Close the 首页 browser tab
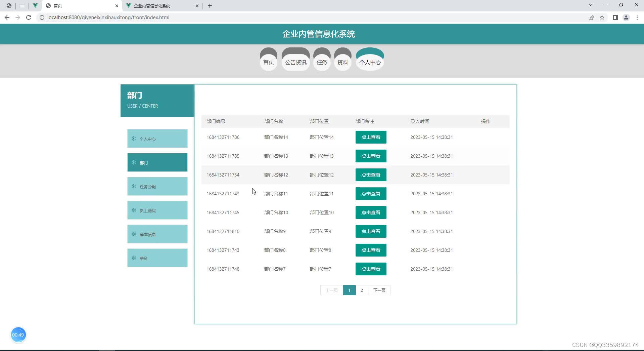The width and height of the screenshot is (644, 351). 117,6
